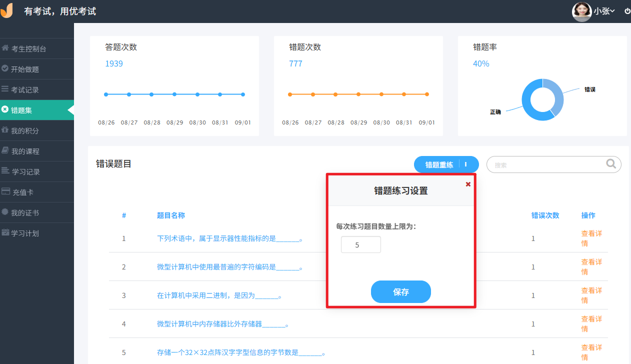Image resolution: width=631 pixels, height=364 pixels.
Task: Click the magnifier icon in the search box
Action: coord(611,164)
